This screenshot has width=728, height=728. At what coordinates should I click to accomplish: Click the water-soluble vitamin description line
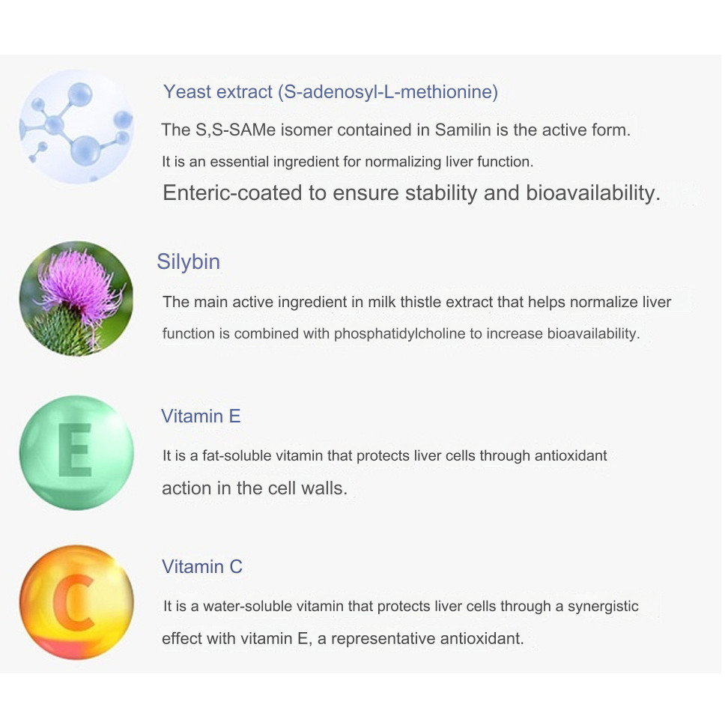point(401,607)
